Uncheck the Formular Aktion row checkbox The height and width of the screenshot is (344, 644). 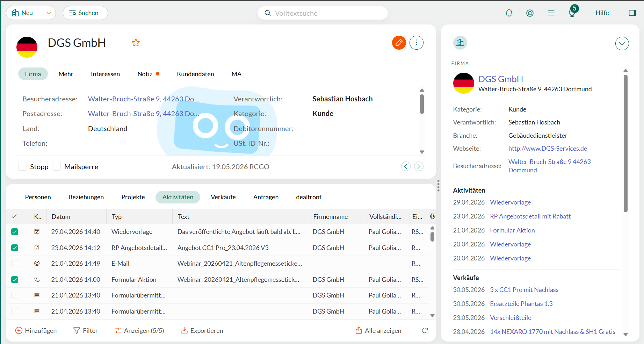click(x=15, y=280)
